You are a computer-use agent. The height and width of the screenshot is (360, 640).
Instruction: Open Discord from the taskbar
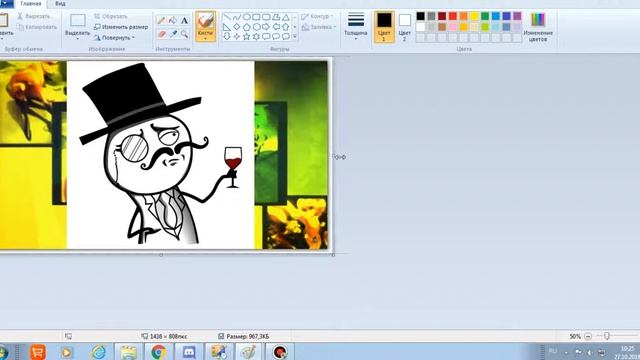tap(189, 352)
